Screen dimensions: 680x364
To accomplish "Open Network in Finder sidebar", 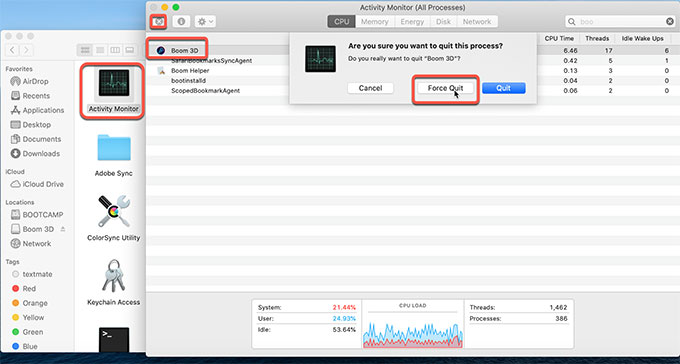I will coord(30,244).
